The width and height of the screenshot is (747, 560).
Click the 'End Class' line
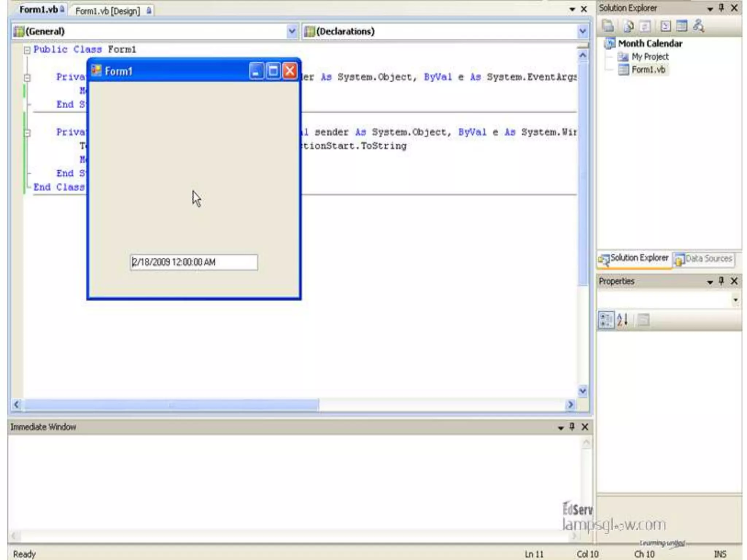tap(59, 187)
